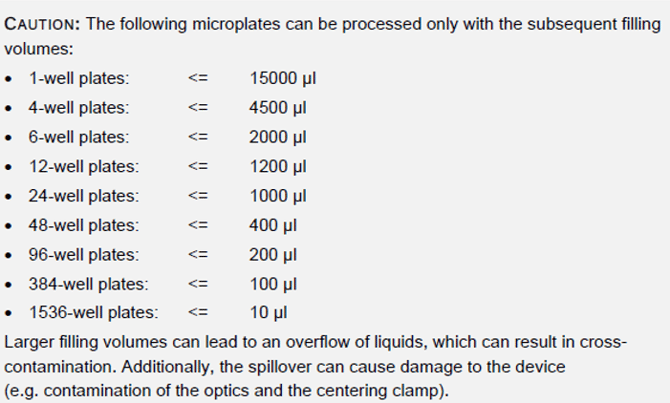Select the 1200 µl volume value

click(x=278, y=167)
